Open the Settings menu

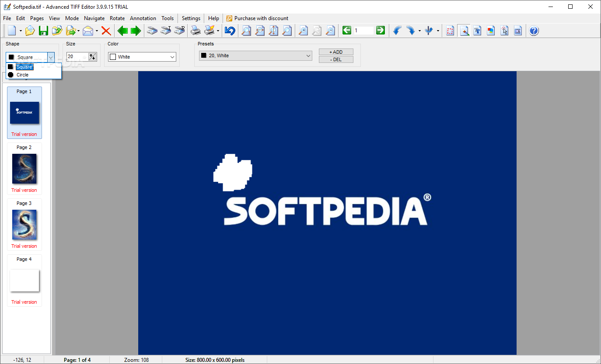tap(191, 18)
